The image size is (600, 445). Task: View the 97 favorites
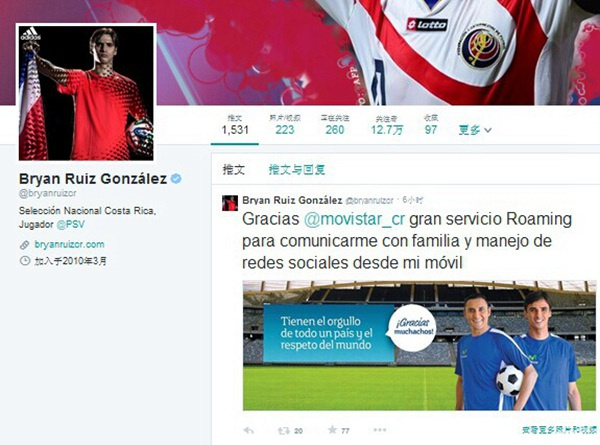pos(431,125)
